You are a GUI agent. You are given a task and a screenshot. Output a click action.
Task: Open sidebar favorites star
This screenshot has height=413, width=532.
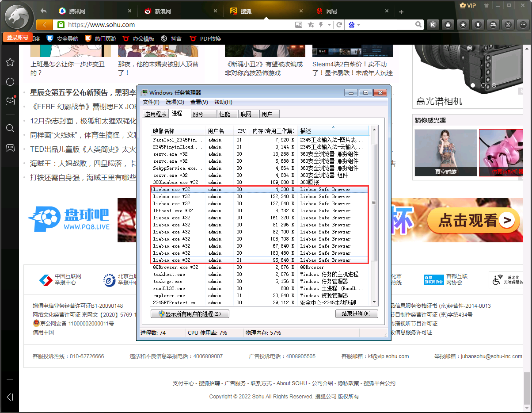(10, 62)
